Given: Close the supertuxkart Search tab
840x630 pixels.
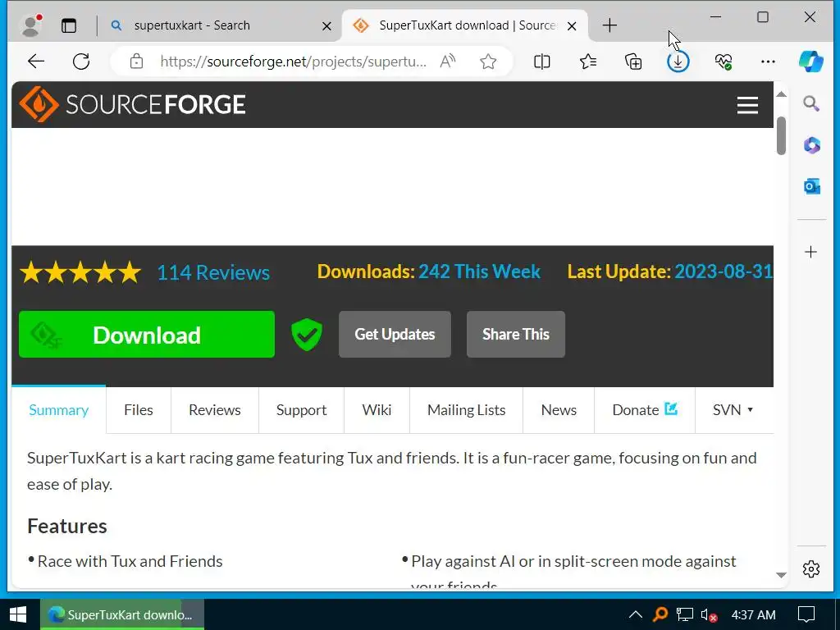Looking at the screenshot, I should [326, 25].
